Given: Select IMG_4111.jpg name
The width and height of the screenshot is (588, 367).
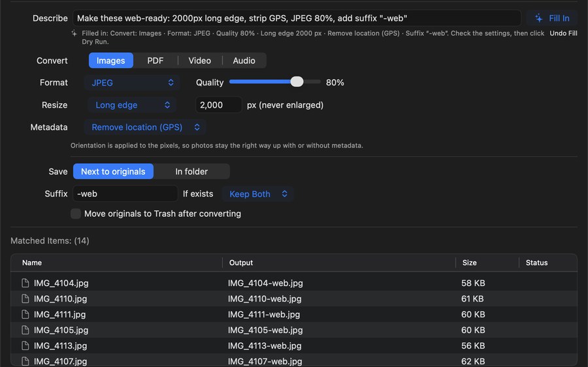Looking at the screenshot, I should [x=59, y=314].
